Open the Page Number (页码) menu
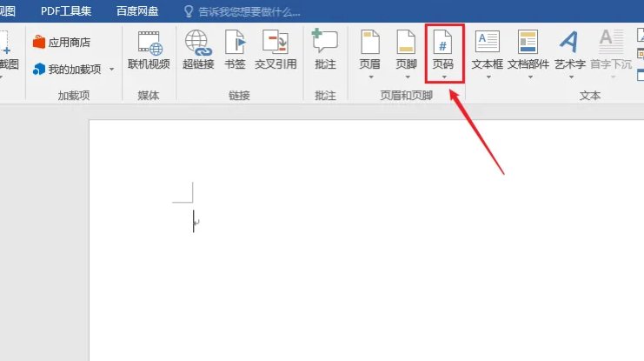644x361 pixels. [x=442, y=54]
